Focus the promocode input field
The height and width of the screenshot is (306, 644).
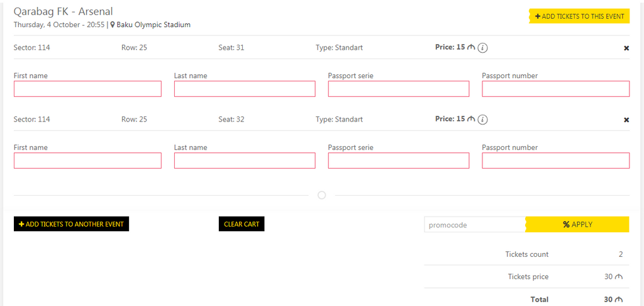pyautogui.click(x=475, y=225)
